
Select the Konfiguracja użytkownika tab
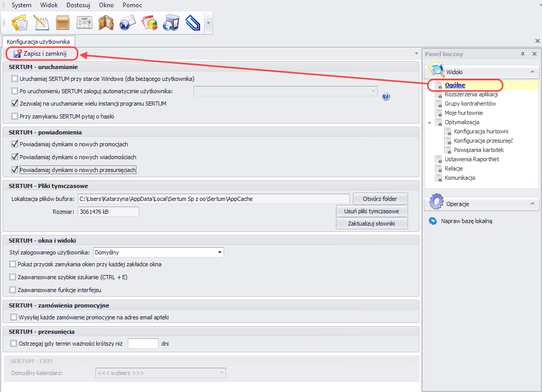tap(38, 41)
